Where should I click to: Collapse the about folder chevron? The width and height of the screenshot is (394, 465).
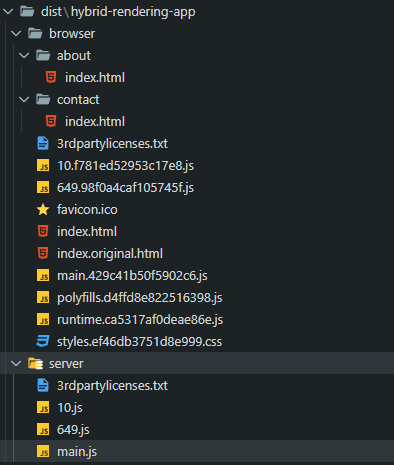pyautogui.click(x=24, y=56)
